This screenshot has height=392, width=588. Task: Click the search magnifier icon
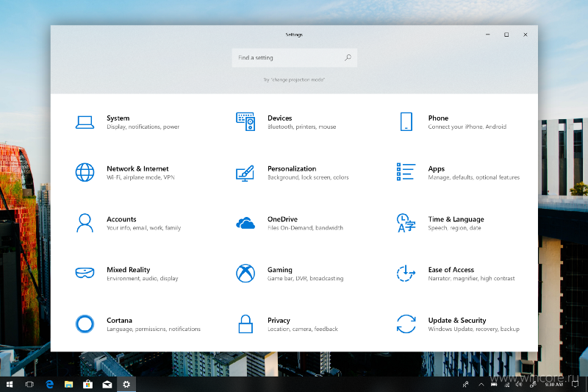(348, 58)
